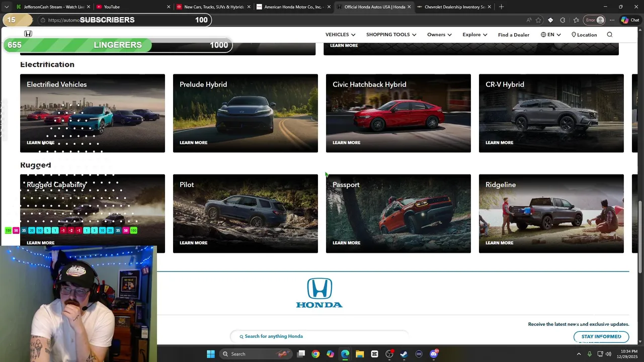Image resolution: width=644 pixels, height=362 pixels.
Task: Click the page vertical scrollbar thumb
Action: click(640, 236)
